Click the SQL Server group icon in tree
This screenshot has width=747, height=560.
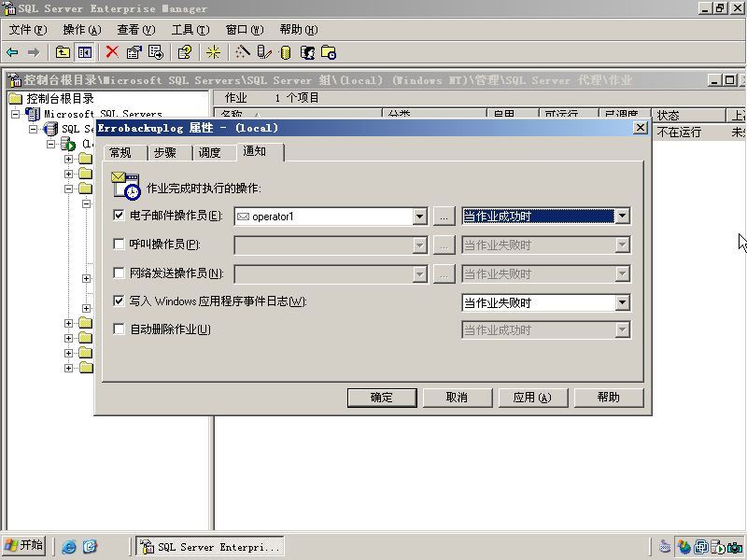click(x=50, y=129)
